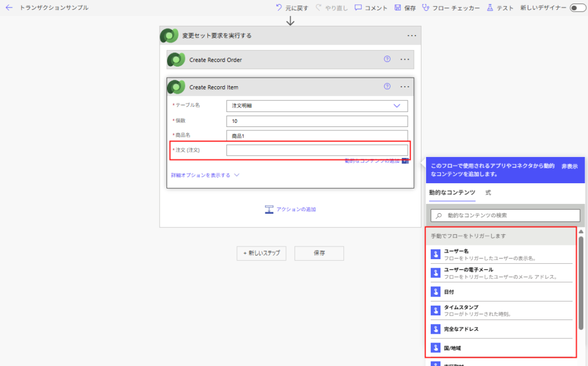Click the 新しいステップ button
Screen dimensions: 588x366
(261, 253)
